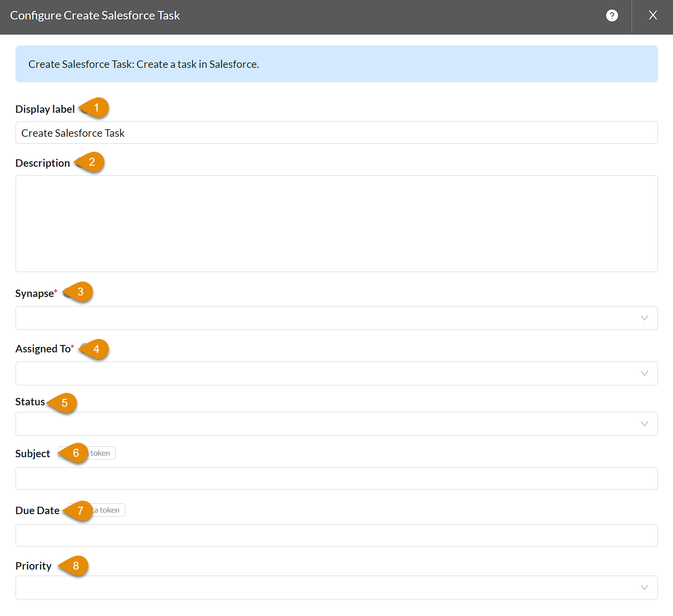Open the help question mark icon
The width and height of the screenshot is (673, 616).
[612, 15]
